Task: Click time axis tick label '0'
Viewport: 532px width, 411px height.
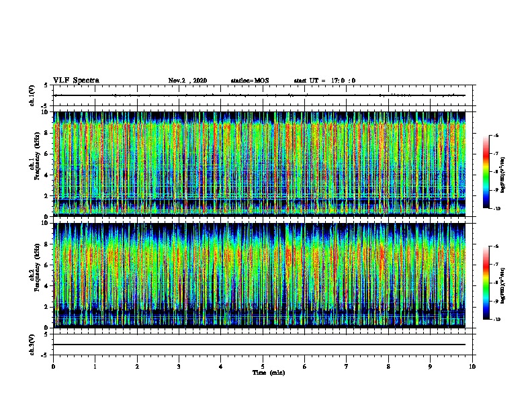Action: (x=53, y=367)
